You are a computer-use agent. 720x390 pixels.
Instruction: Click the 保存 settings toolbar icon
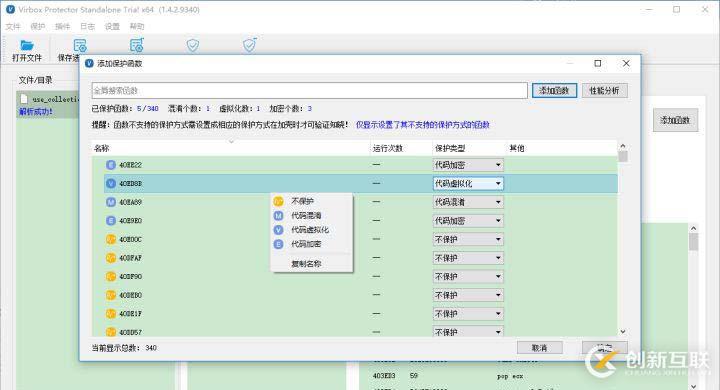click(80, 45)
